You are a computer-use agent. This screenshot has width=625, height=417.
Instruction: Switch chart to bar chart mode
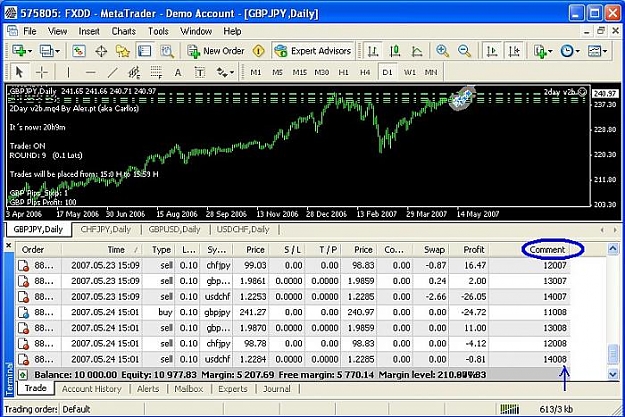[373, 51]
